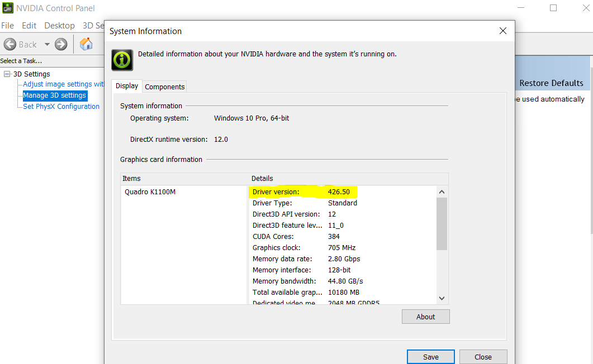
Task: Open the File menu
Action: tap(8, 25)
